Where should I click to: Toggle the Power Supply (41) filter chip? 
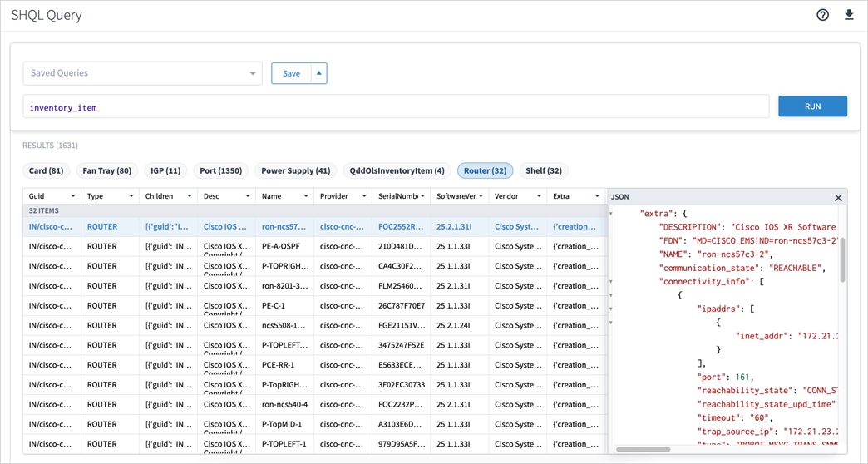point(295,170)
